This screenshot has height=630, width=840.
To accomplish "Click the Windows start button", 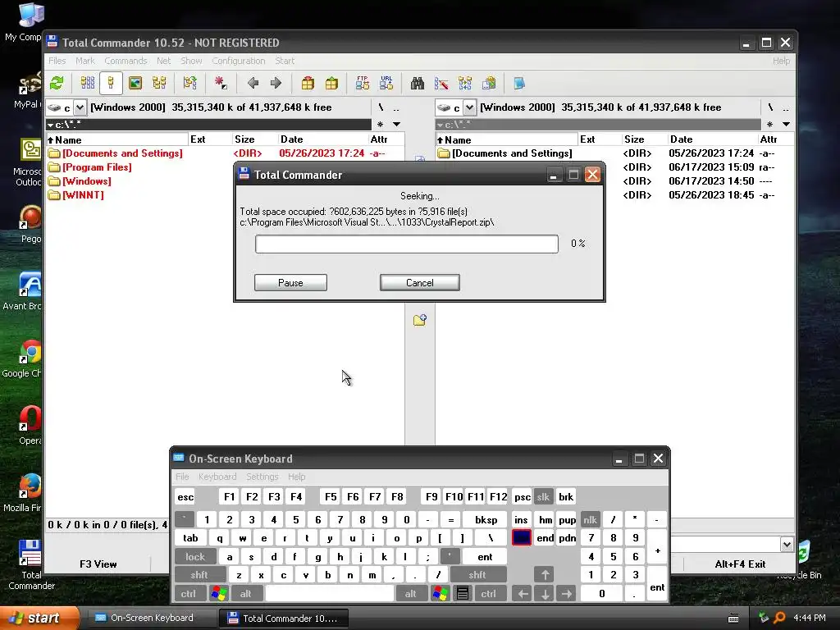I will (x=39, y=618).
